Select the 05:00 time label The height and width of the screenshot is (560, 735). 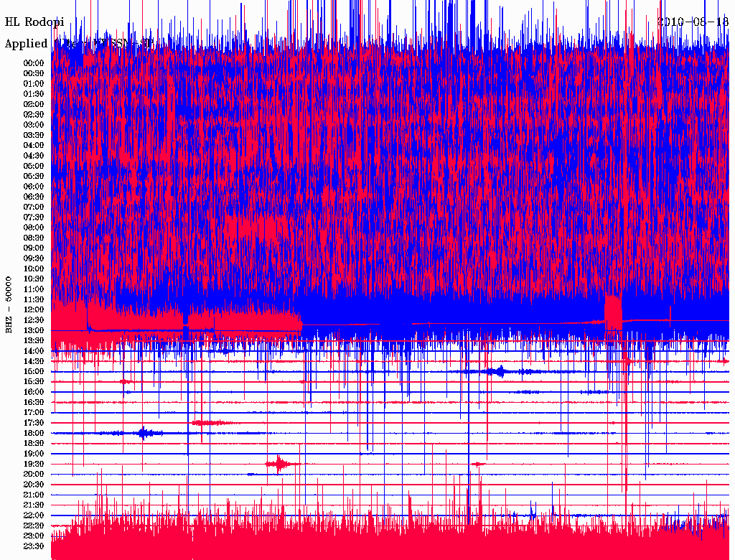(x=33, y=166)
